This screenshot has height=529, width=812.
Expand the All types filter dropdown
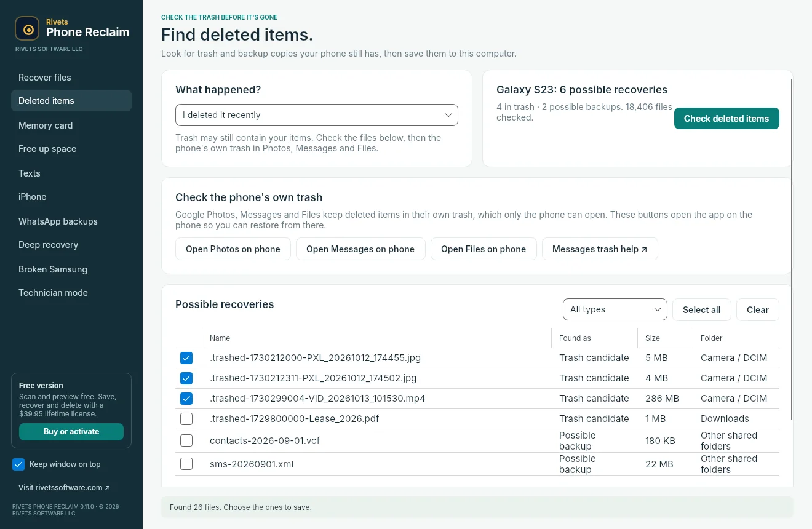615,309
